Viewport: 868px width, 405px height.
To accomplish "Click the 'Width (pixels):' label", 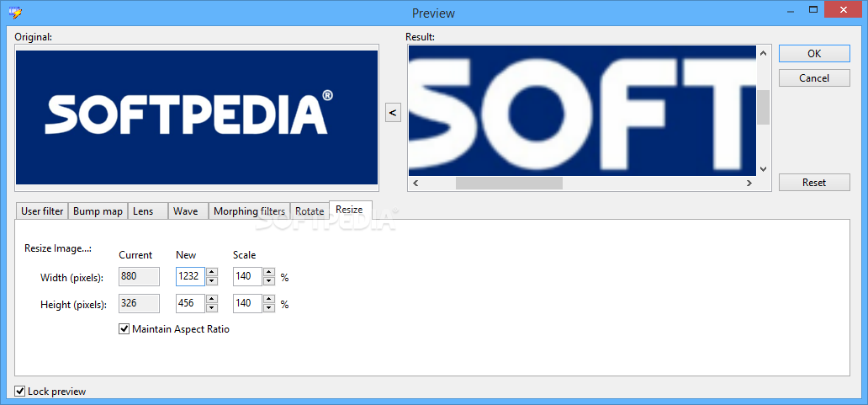I will 72,278.
